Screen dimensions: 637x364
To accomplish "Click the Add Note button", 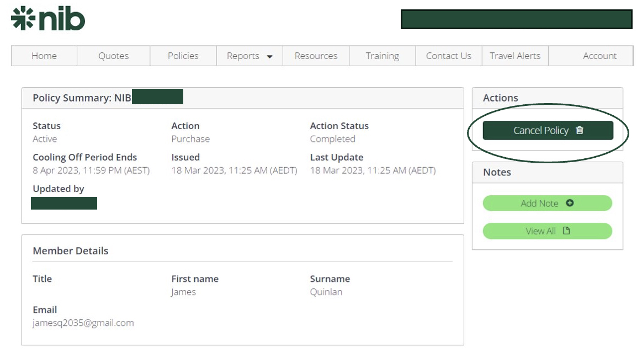I will [x=547, y=203].
